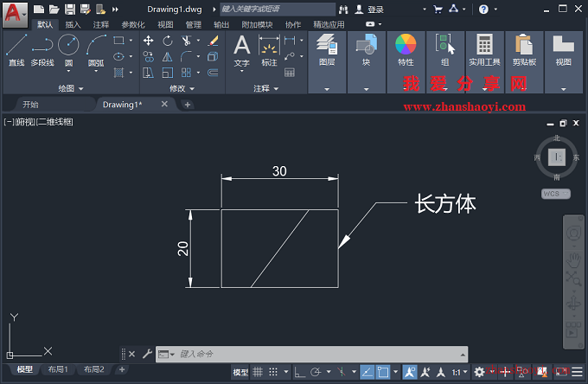The height and width of the screenshot is (384, 588).
Task: Open the WCS coordinate system dropdown
Action: tap(556, 194)
